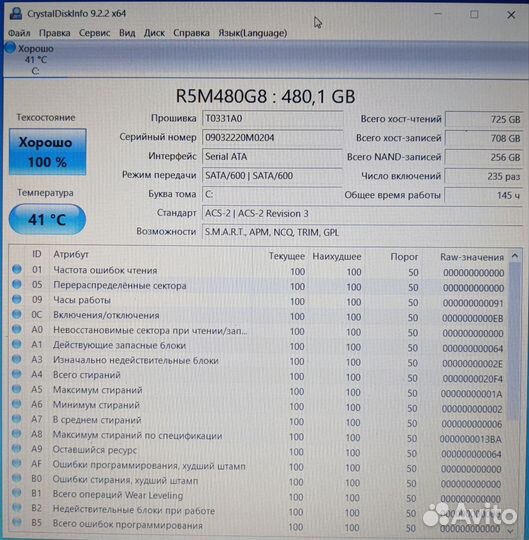Click the status dot of attribute A8
This screenshot has width=529, height=540.
[x=17, y=434]
